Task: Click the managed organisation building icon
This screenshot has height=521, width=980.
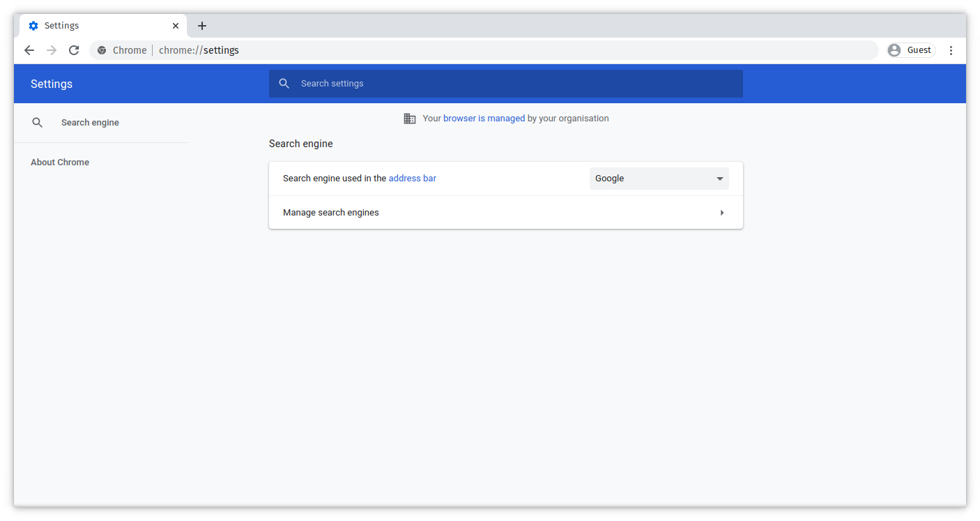Action: point(410,119)
